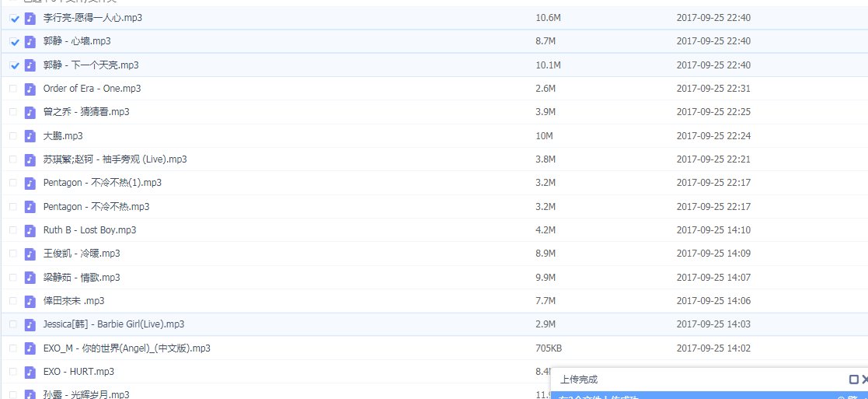Screen dimensions: 868x399
Task: Click the music icon beside 大鹏.mp3
Action: click(x=30, y=135)
